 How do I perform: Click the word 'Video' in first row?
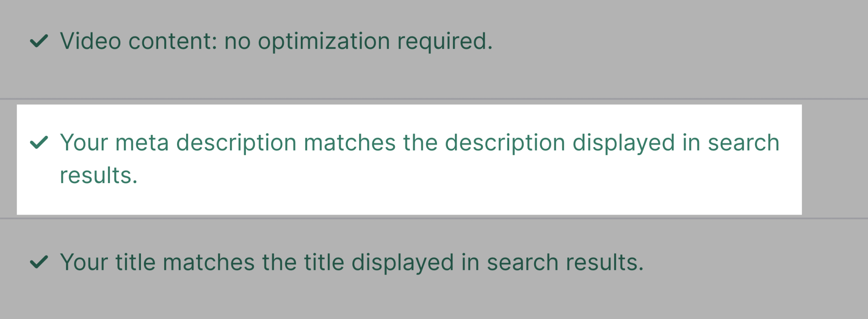coord(91,41)
